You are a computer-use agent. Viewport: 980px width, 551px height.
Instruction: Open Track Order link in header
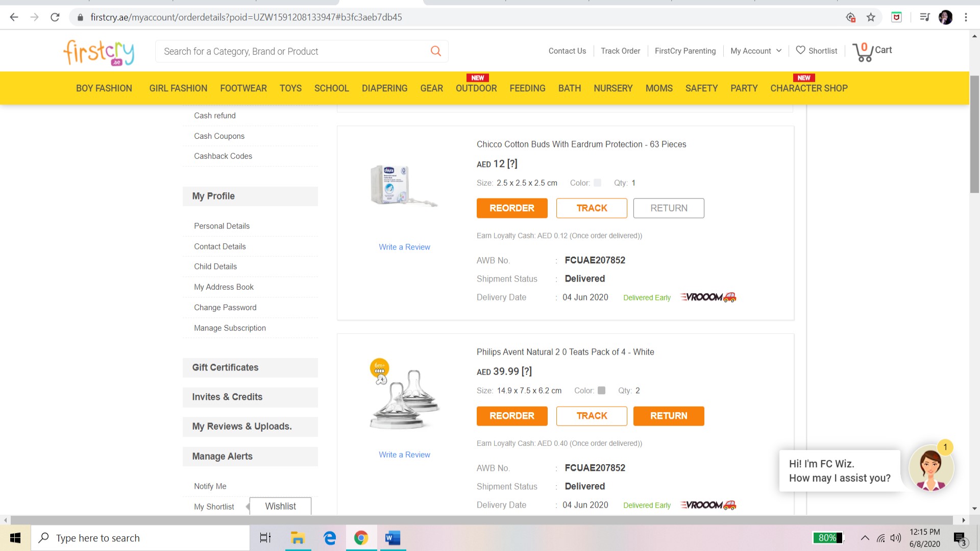620,51
